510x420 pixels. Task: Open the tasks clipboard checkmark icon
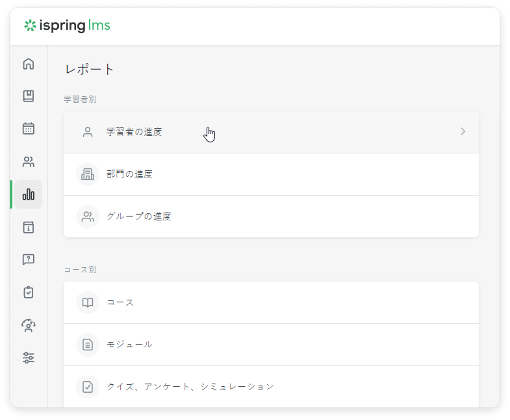click(x=29, y=292)
